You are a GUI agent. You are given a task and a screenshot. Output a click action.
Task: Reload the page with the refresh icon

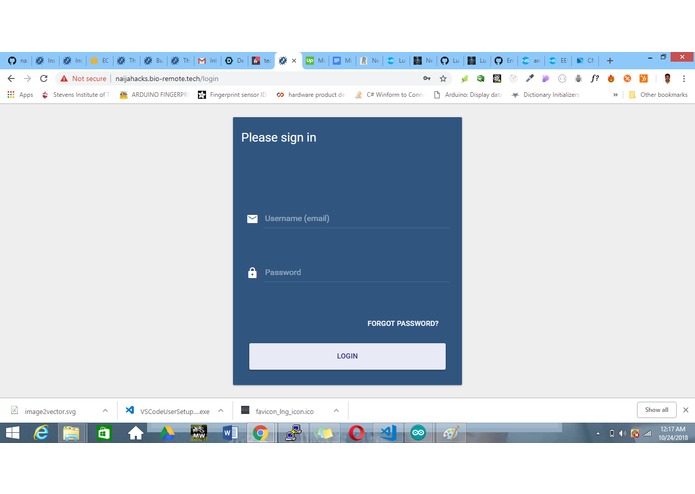click(43, 78)
